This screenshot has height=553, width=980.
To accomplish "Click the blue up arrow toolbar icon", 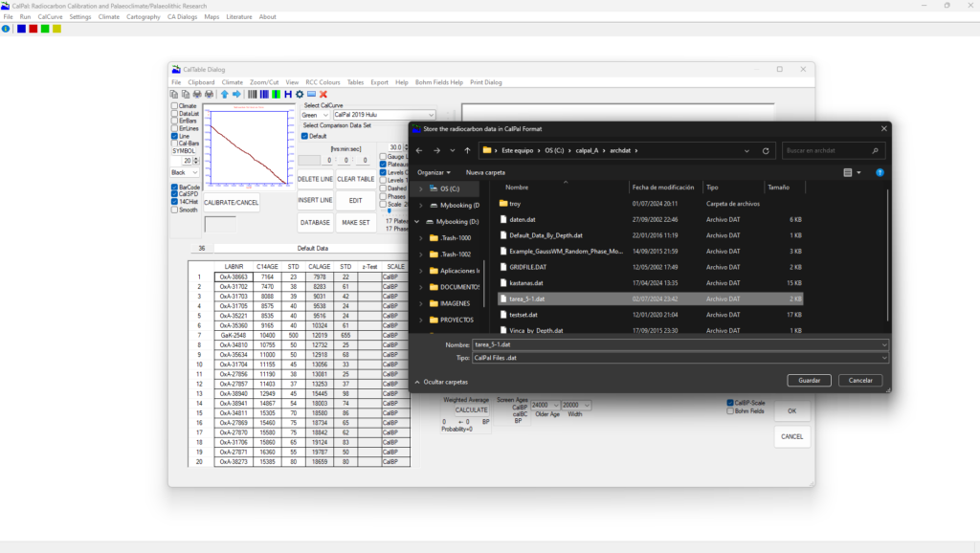I will (225, 94).
